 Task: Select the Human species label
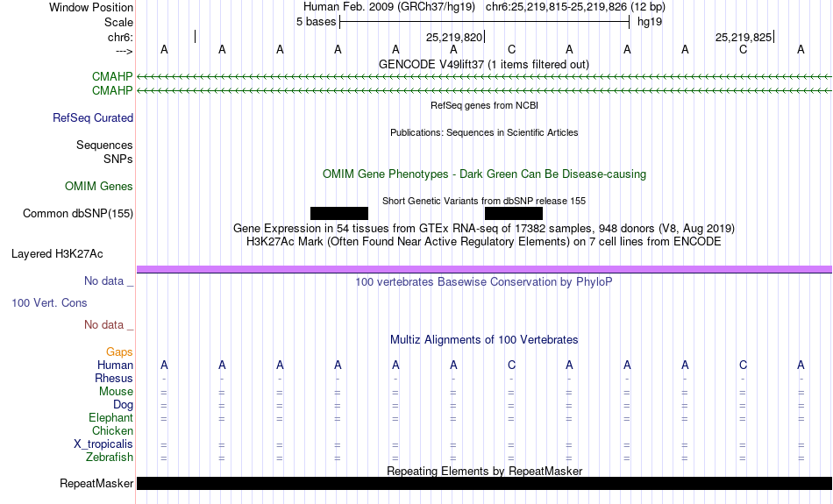click(x=115, y=365)
